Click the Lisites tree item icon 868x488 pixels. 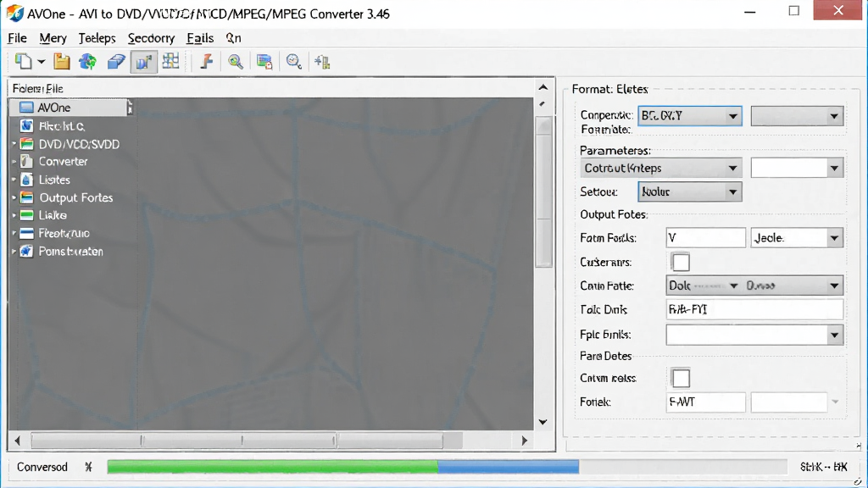[26, 180]
